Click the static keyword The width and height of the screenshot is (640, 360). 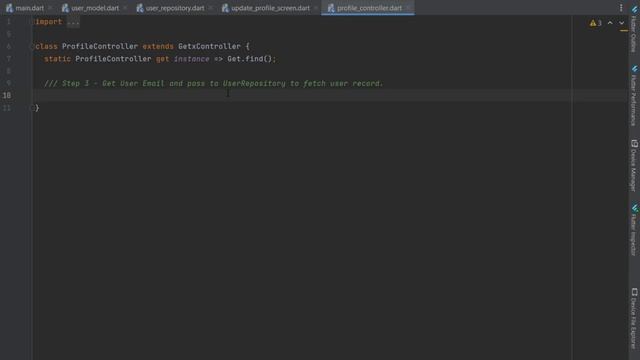pos(57,59)
